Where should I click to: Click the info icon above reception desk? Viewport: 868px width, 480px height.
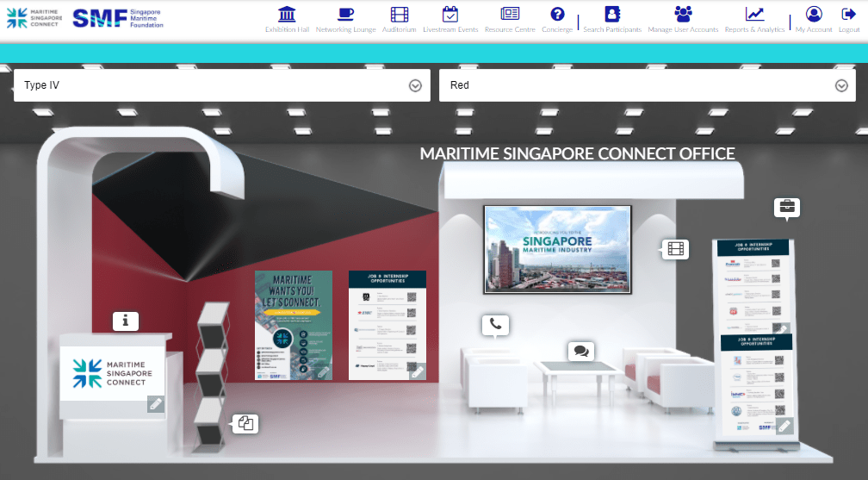click(126, 321)
